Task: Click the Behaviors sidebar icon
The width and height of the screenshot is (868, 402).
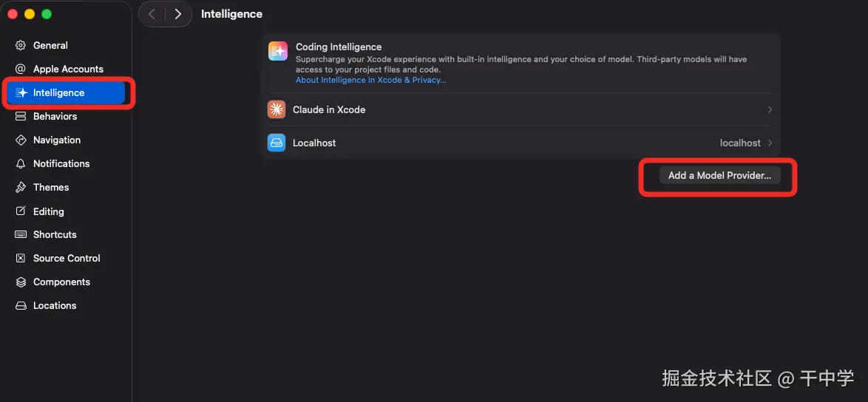Action: pyautogui.click(x=21, y=116)
